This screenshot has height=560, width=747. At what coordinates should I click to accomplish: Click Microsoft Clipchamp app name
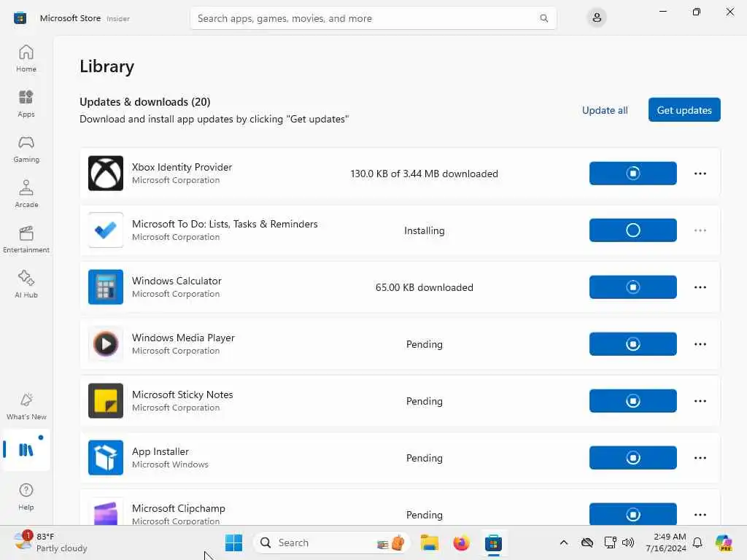point(179,508)
